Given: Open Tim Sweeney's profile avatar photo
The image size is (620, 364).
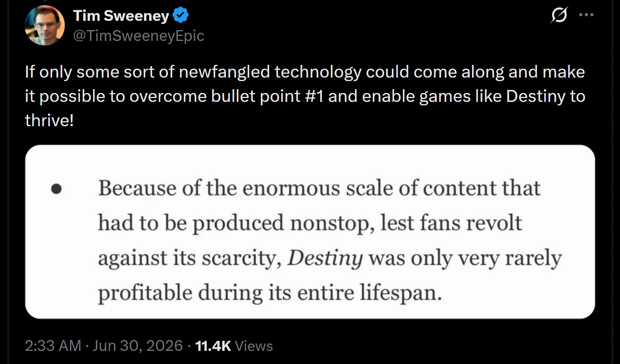Looking at the screenshot, I should [45, 25].
